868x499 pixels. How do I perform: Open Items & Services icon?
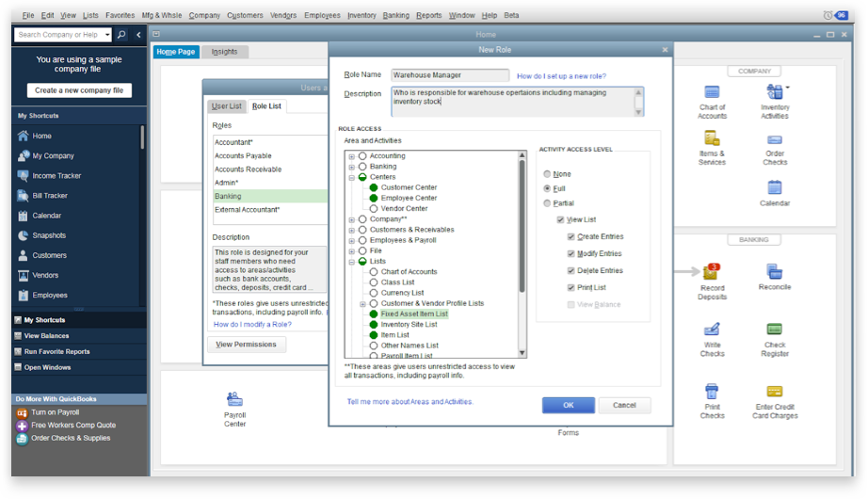(x=712, y=137)
